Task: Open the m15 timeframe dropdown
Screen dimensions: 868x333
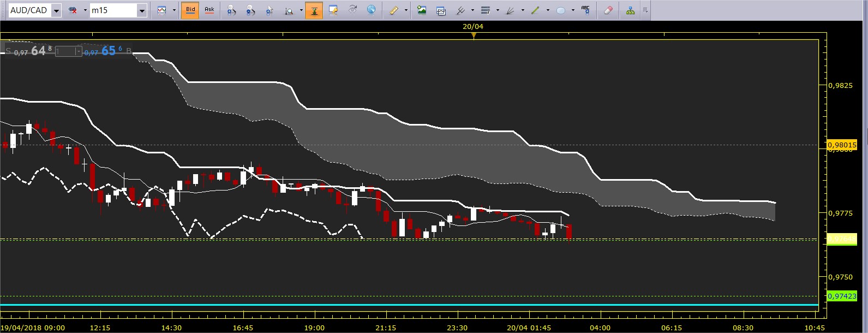Action: [142, 10]
